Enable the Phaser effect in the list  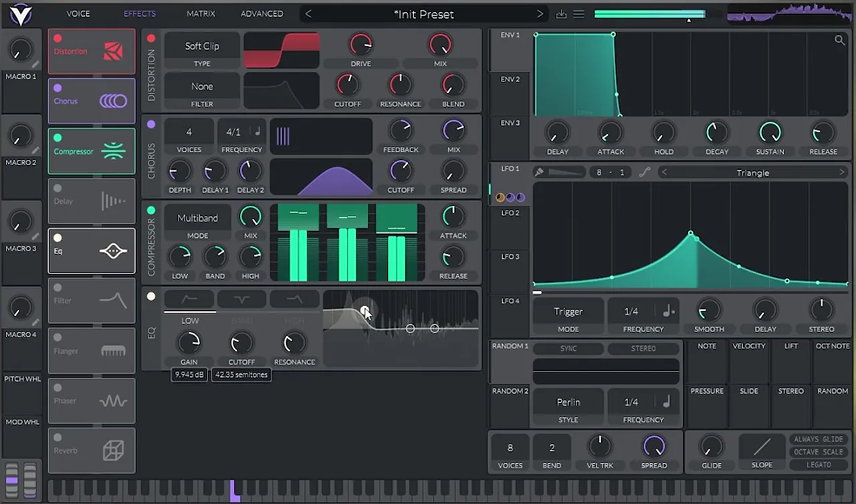[58, 388]
